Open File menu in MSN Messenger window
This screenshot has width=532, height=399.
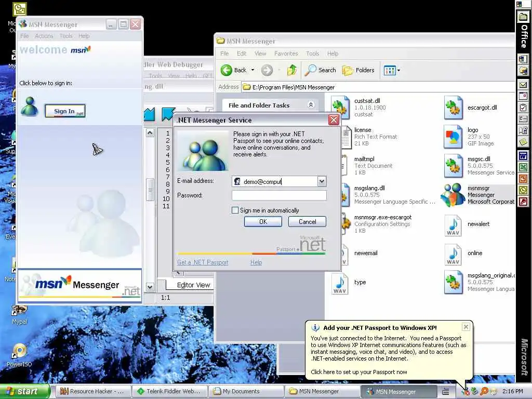click(x=24, y=36)
